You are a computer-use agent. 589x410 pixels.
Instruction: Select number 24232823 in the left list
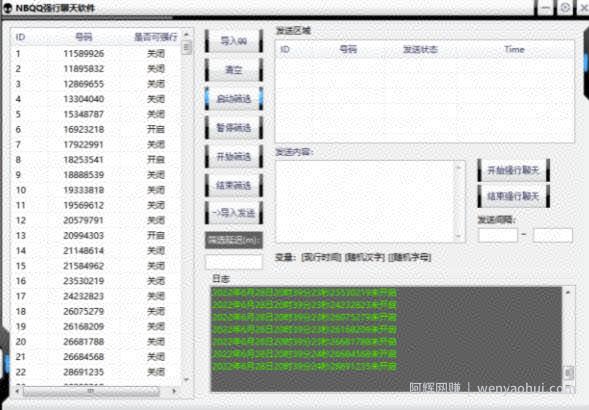pos(83,296)
